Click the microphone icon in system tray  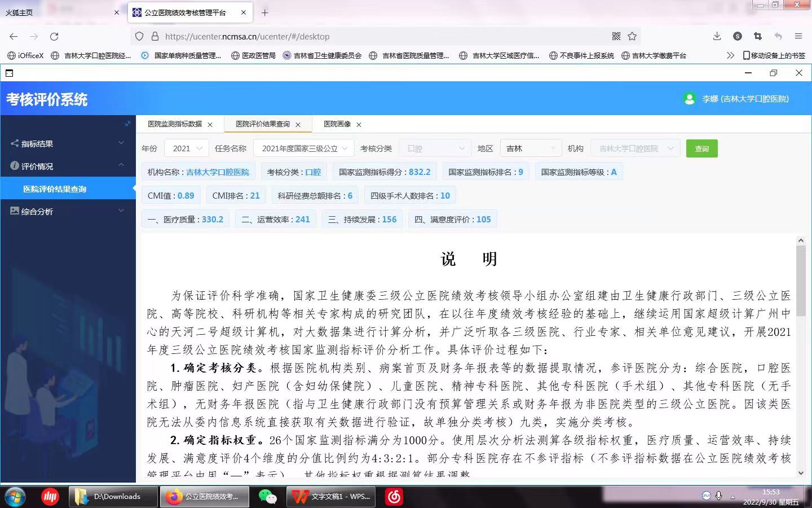click(x=719, y=496)
